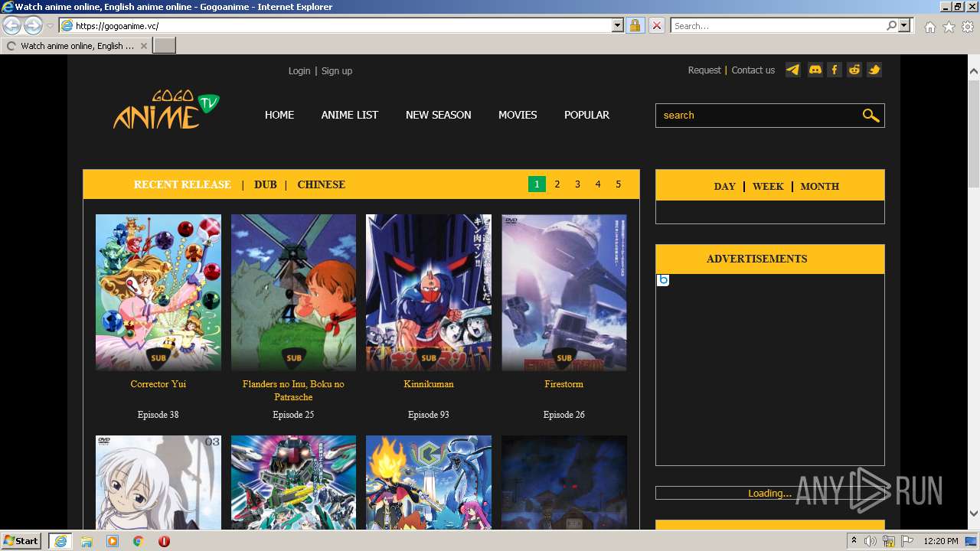Open the browser Home icon
980x551 pixels.
[x=929, y=27]
